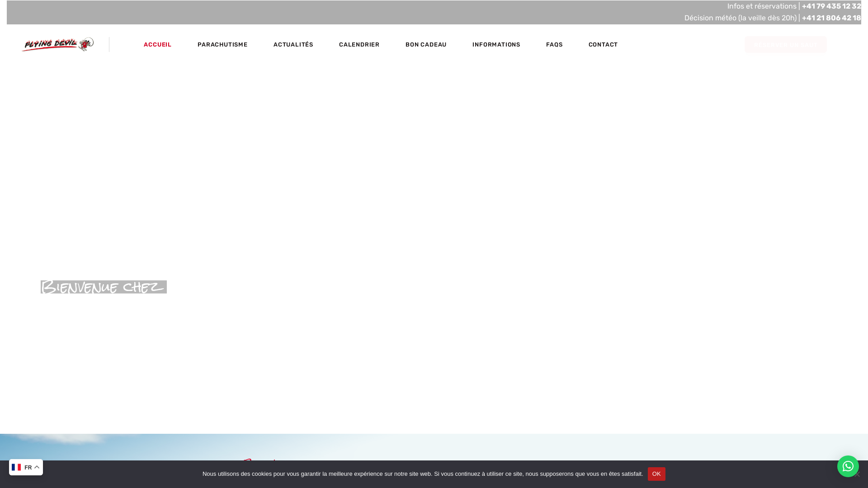Open the FAQs page
868x488 pixels.
554,45
